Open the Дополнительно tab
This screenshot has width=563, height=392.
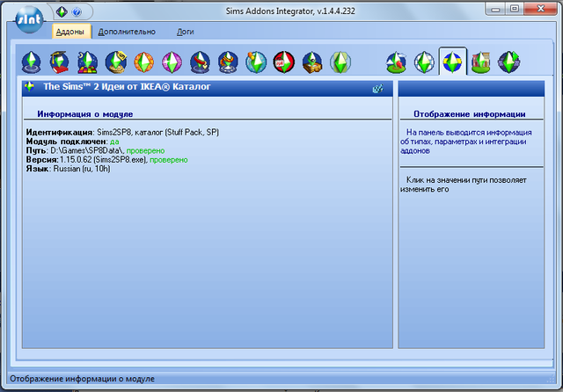coord(127,31)
